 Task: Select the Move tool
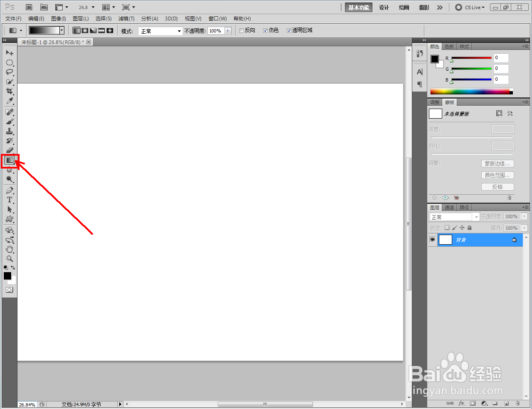10,53
